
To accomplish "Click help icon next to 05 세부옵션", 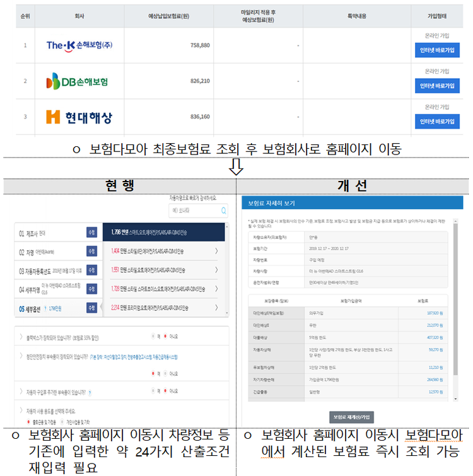I will point(45,309).
